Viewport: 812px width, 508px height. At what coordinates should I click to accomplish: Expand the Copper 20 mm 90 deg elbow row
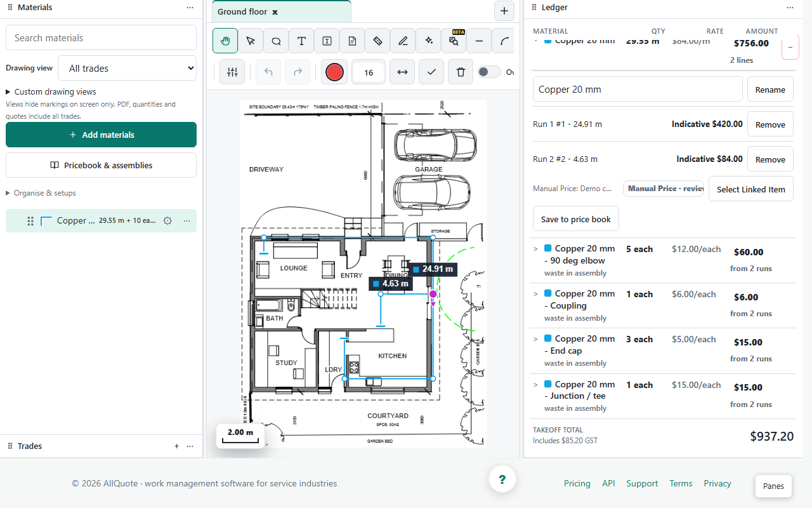click(x=535, y=249)
